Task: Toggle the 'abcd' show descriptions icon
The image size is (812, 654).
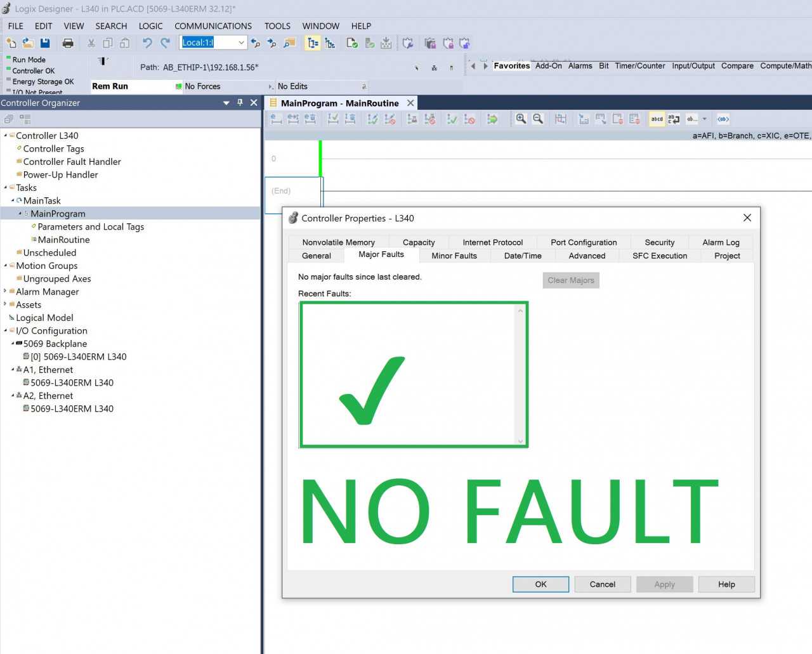Action: (x=657, y=119)
